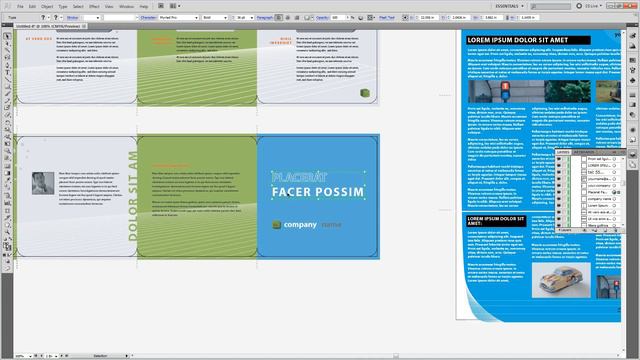
Task: Click Make Clipping Mask icon in Layers panel
Action: 585,230
